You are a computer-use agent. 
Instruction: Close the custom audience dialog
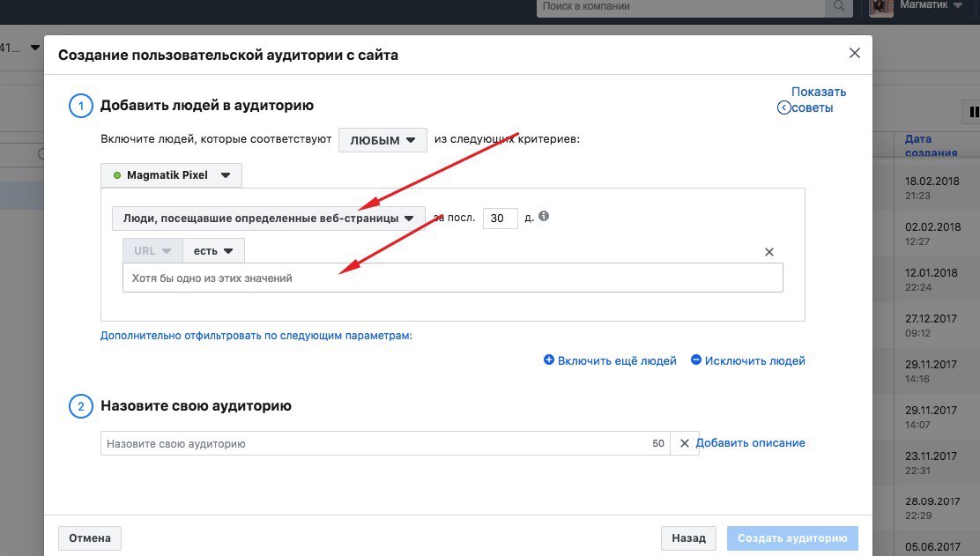tap(854, 53)
